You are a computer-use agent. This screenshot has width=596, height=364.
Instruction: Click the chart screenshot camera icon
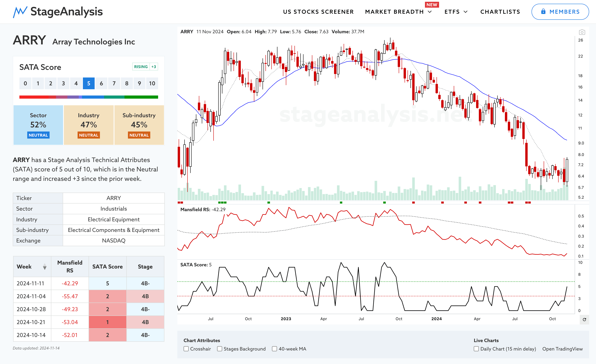click(582, 32)
